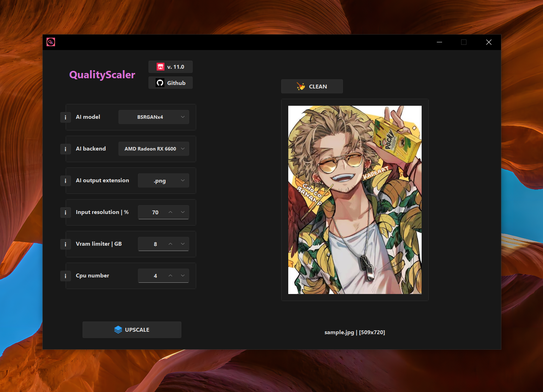Click the GitHub octocat icon
The image size is (543, 392).
tap(160, 83)
